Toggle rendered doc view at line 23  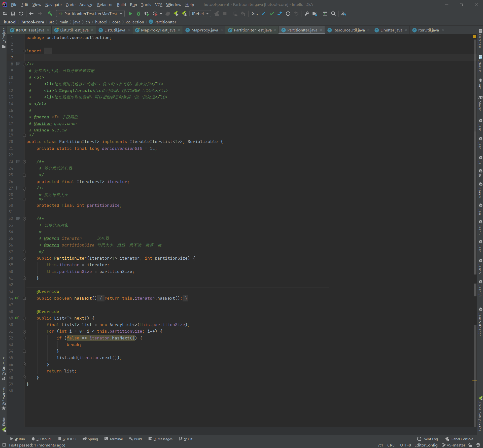18,161
